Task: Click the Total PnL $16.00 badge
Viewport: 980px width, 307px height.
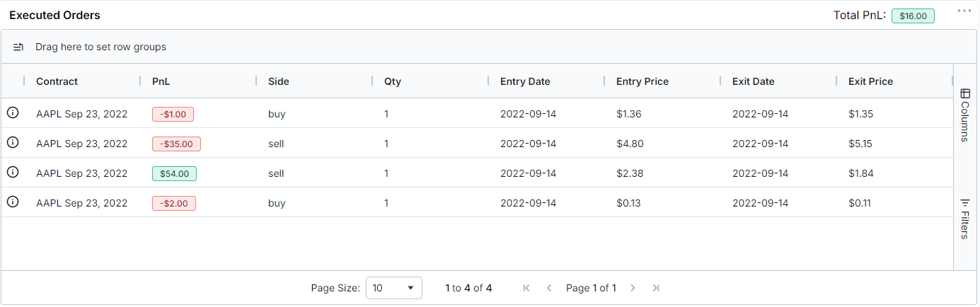Action: 913,16
